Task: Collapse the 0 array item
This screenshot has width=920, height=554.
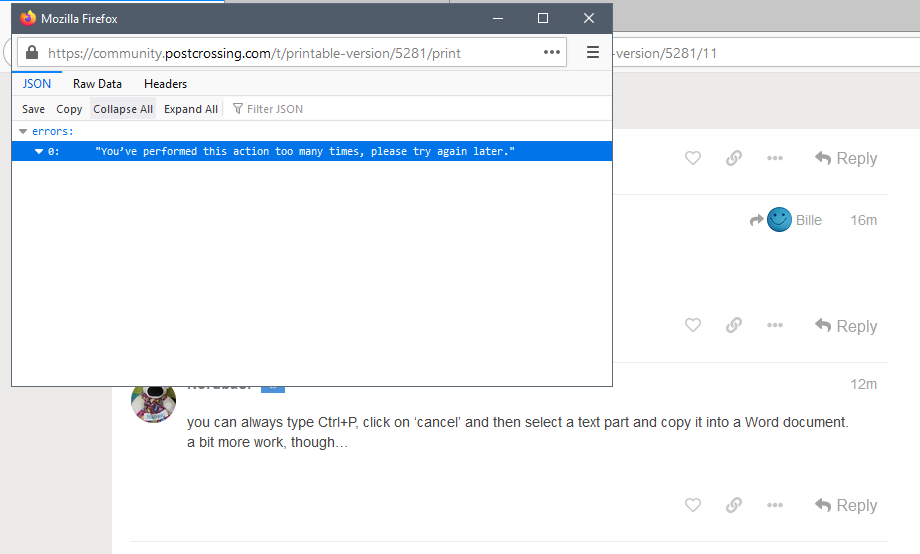Action: (x=39, y=151)
